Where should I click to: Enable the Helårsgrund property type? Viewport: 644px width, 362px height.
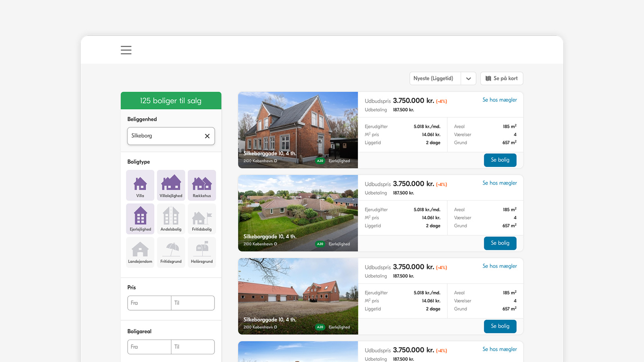202,252
